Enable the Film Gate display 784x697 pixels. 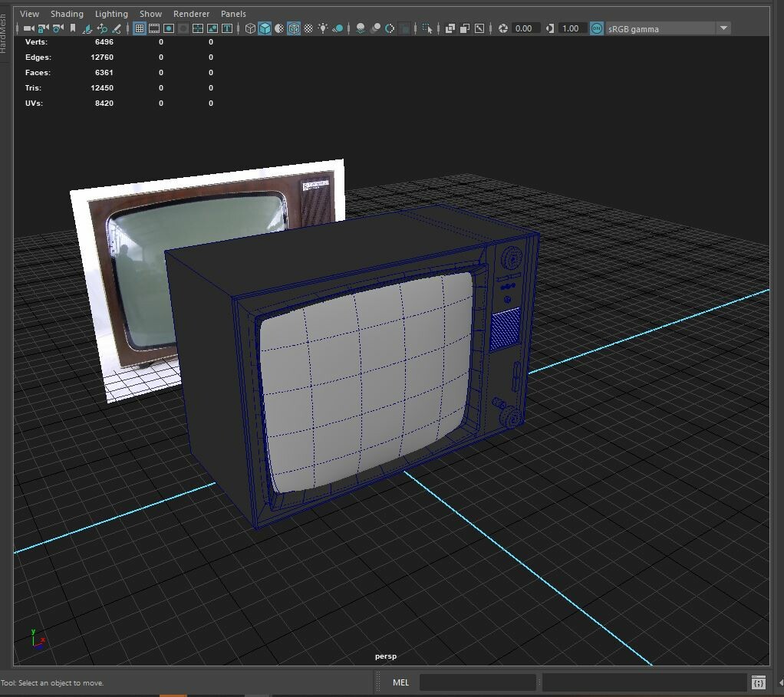point(153,28)
